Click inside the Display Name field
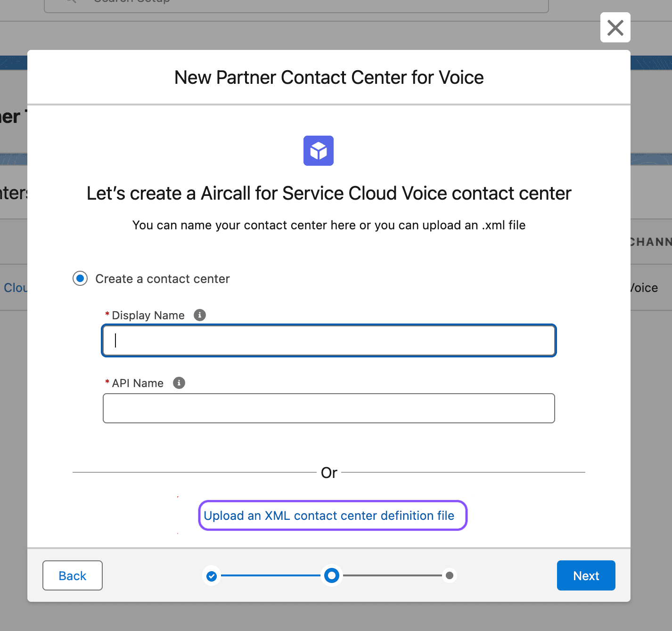Image resolution: width=672 pixels, height=631 pixels. click(x=329, y=340)
